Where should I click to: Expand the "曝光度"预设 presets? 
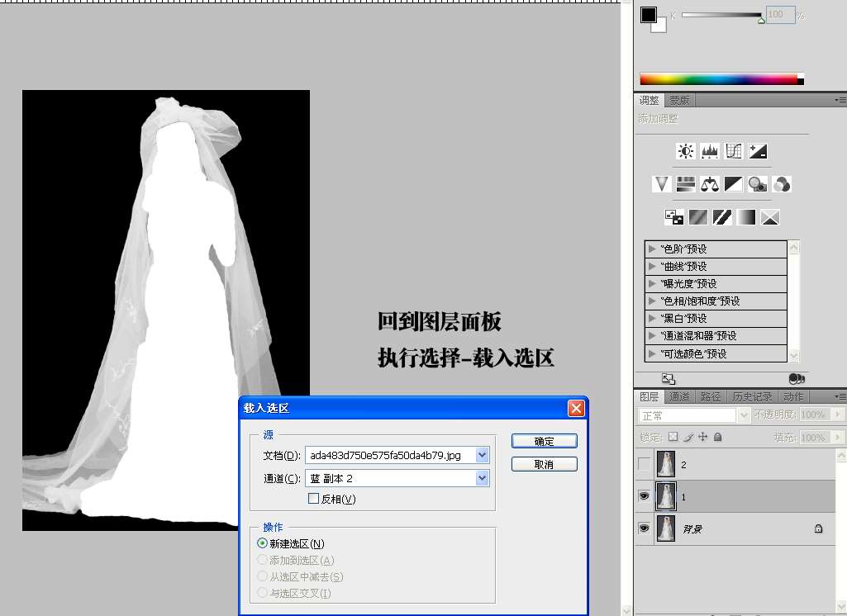651,283
